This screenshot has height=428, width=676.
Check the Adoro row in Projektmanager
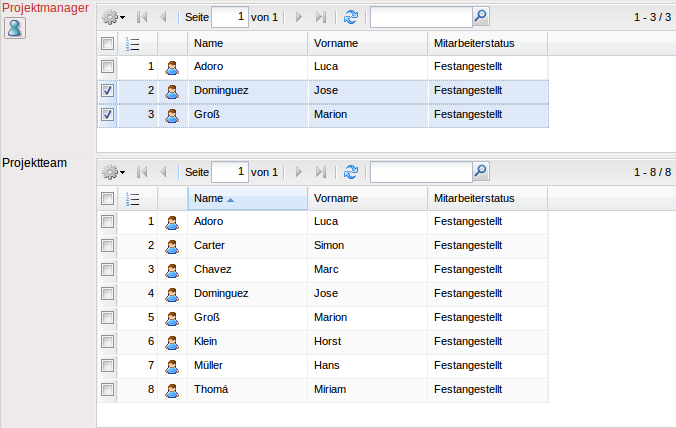click(108, 67)
